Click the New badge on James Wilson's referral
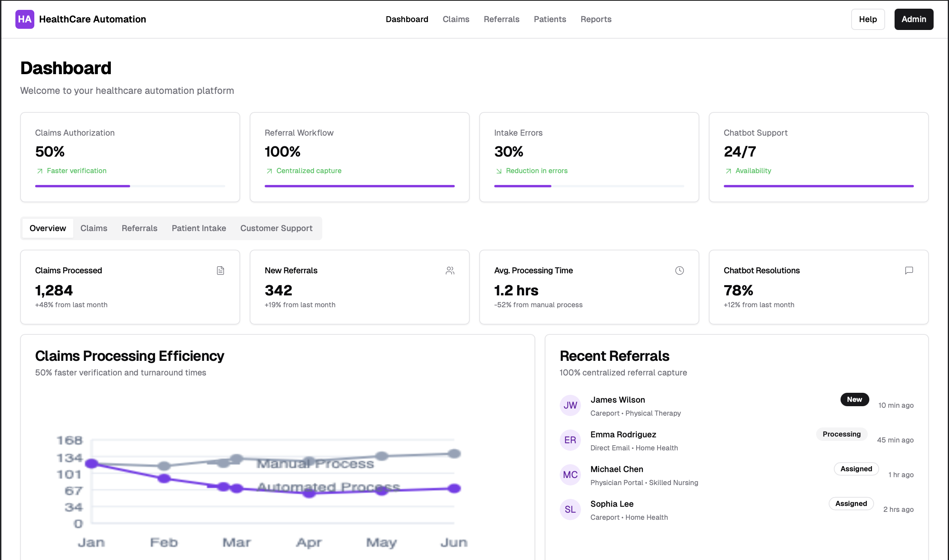 854,399
